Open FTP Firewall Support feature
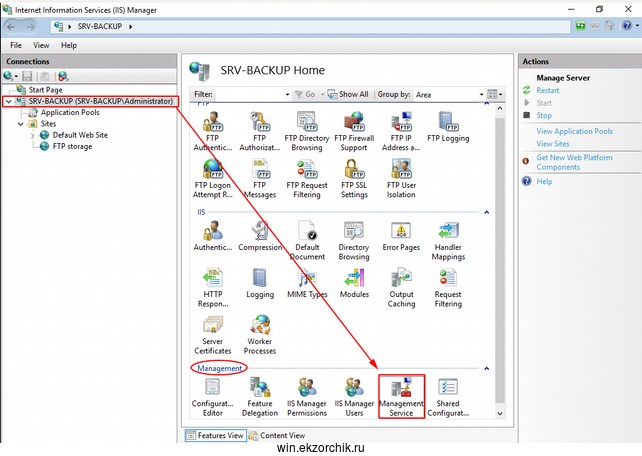 [x=354, y=131]
